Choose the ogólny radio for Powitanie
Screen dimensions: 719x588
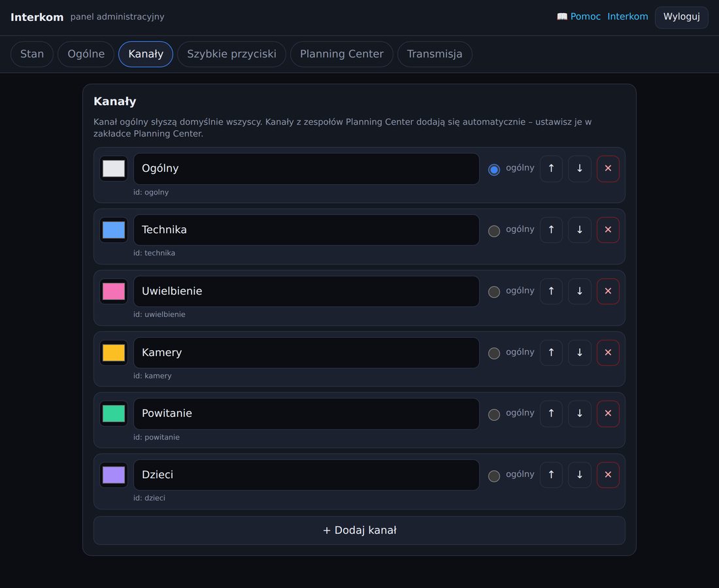tap(494, 415)
